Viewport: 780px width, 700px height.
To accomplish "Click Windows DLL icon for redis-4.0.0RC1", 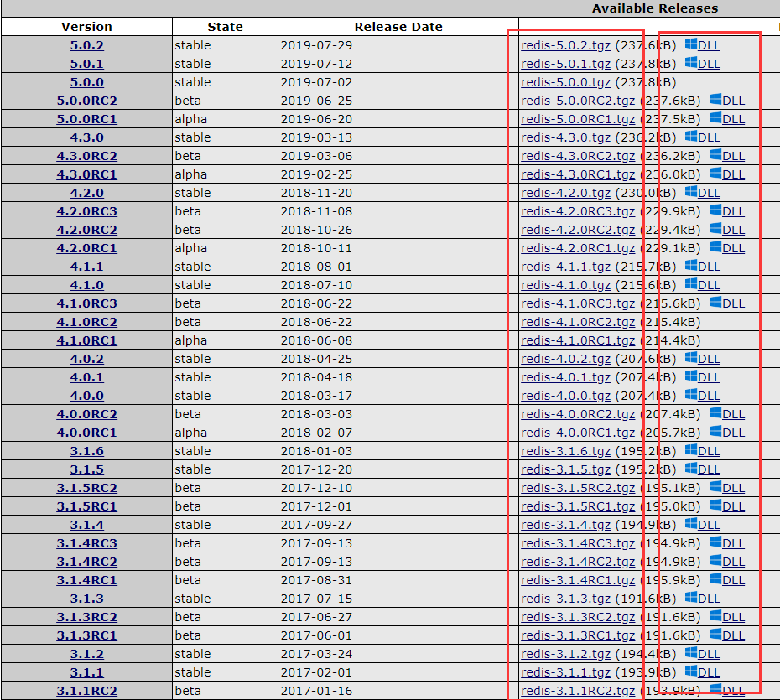I will (x=715, y=431).
